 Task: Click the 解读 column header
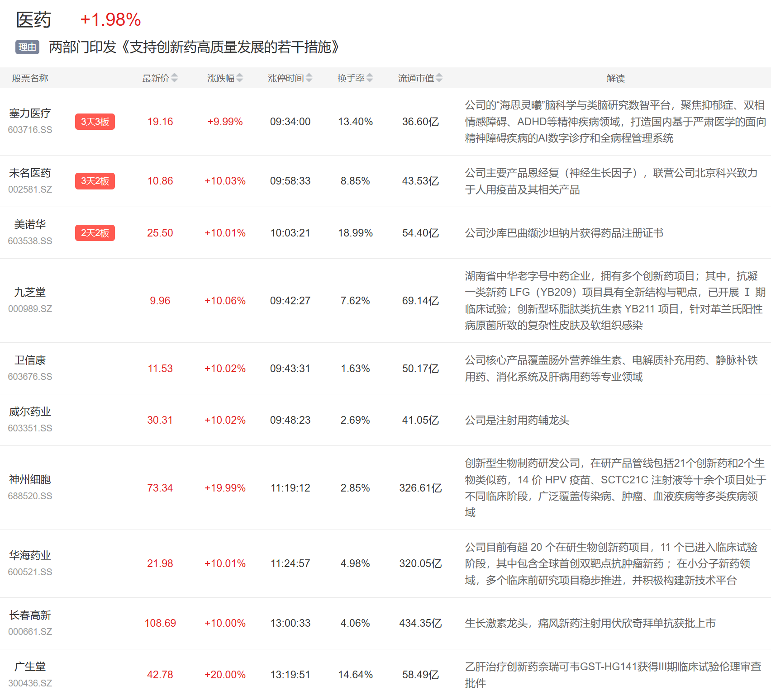(x=615, y=78)
